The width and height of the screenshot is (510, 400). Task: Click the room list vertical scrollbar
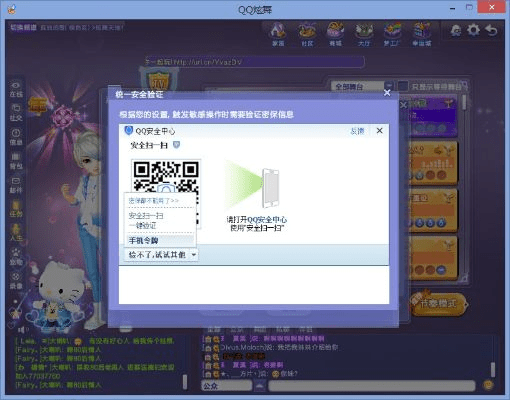tap(464, 103)
